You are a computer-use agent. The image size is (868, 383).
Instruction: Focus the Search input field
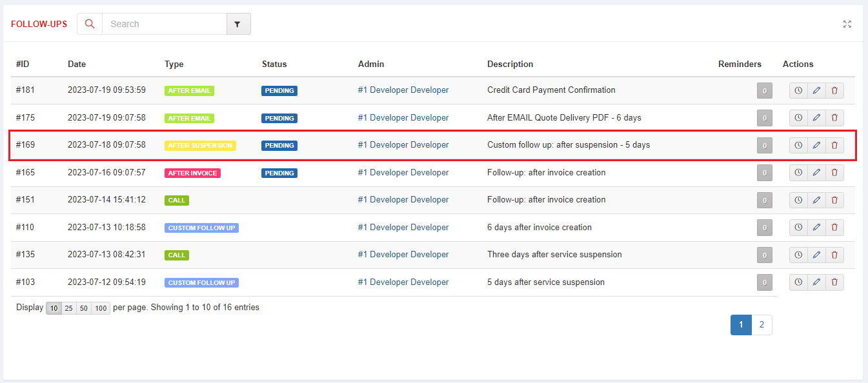pyautogui.click(x=165, y=24)
